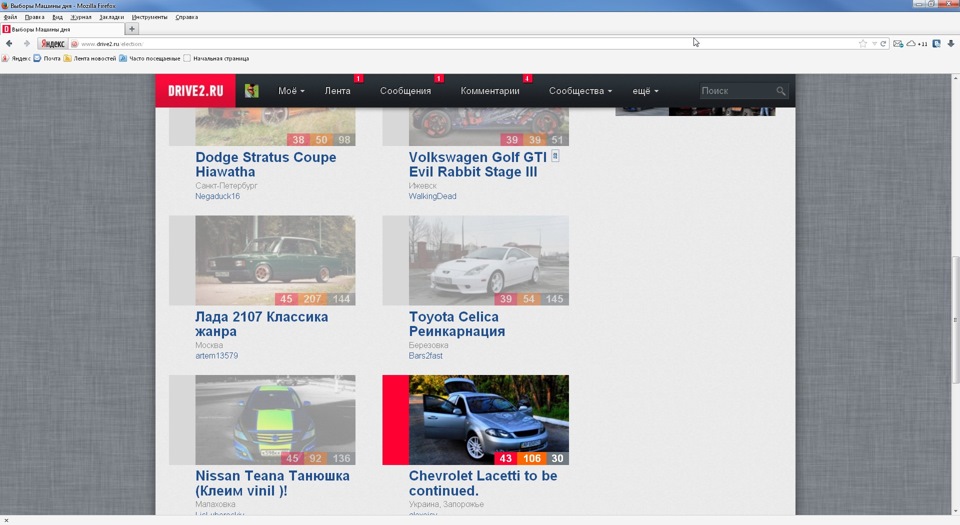Focus the Поиск search field
The width and height of the screenshot is (960, 525).
coord(737,91)
